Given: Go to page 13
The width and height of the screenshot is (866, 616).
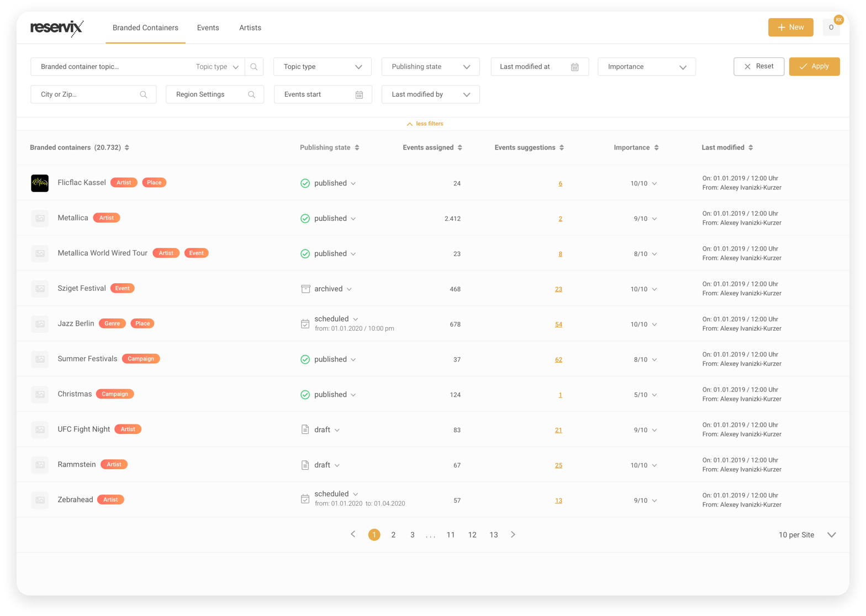Looking at the screenshot, I should pyautogui.click(x=494, y=535).
